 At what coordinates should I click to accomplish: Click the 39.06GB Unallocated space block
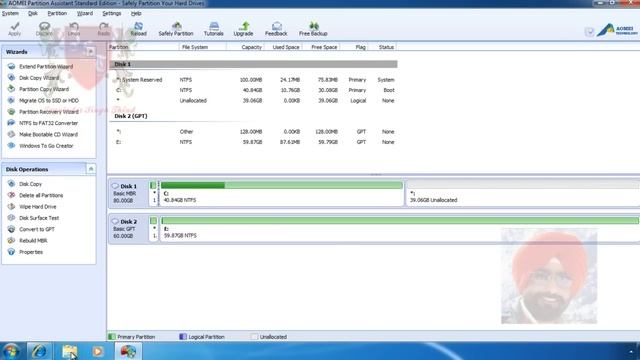coord(523,193)
